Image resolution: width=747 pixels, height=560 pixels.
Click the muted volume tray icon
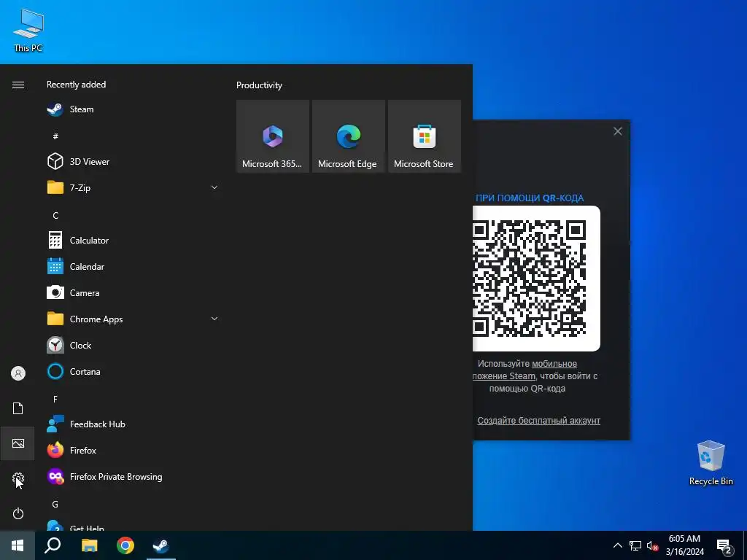pos(652,545)
